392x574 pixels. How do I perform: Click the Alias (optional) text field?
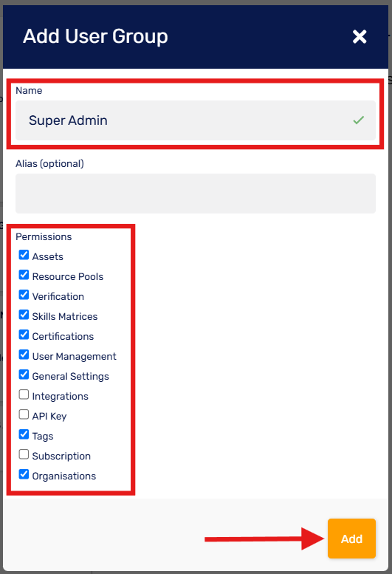(196, 194)
